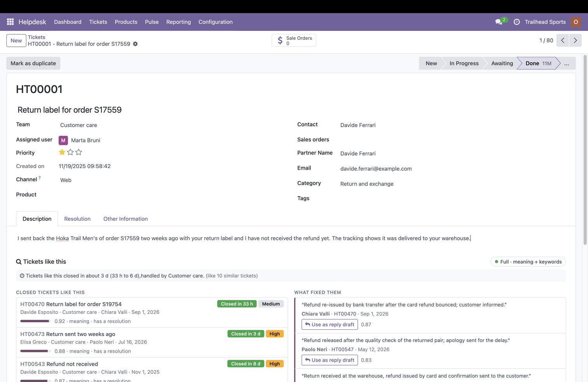Open the Team dropdown field

[171, 125]
